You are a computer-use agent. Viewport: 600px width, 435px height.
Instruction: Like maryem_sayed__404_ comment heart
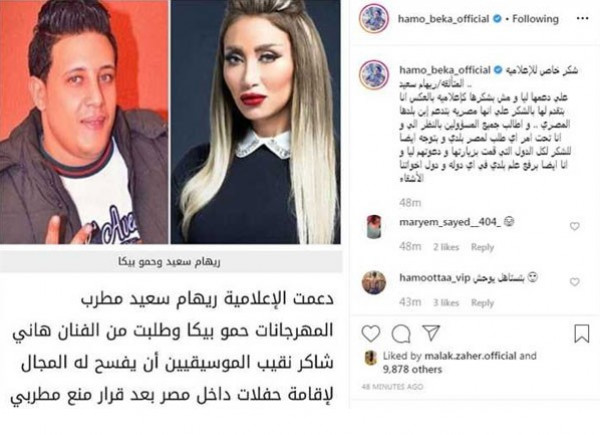(574, 226)
